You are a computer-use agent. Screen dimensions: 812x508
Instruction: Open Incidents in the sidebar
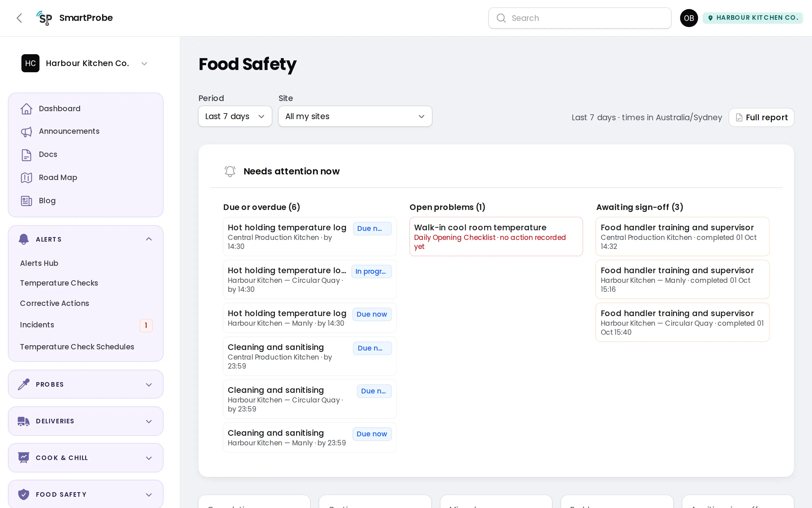(37, 325)
